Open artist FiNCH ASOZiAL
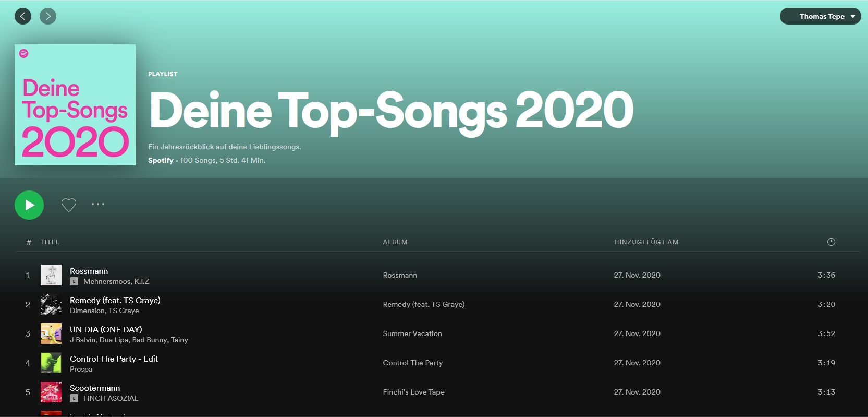Viewport: 868px width, 417px height. pyautogui.click(x=111, y=398)
